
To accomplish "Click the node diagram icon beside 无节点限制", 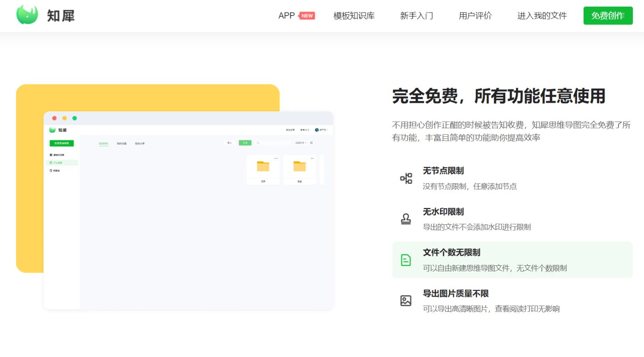I will point(406,177).
